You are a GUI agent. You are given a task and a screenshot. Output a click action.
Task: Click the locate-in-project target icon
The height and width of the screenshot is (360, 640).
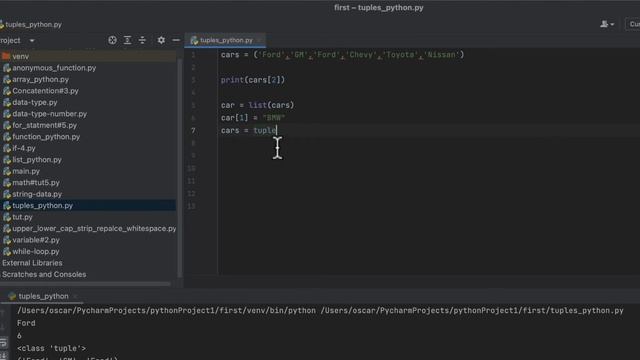click(x=112, y=40)
